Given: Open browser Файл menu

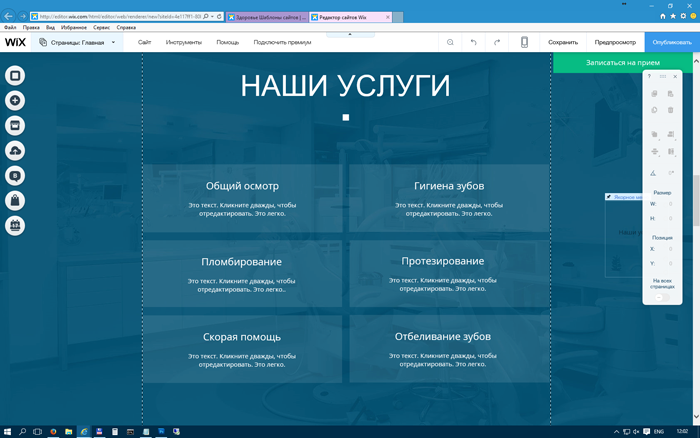Looking at the screenshot, I should coord(10,27).
